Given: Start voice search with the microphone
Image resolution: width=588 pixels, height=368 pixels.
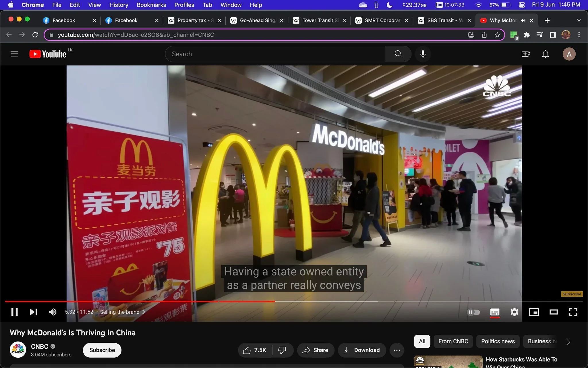Looking at the screenshot, I should point(423,54).
